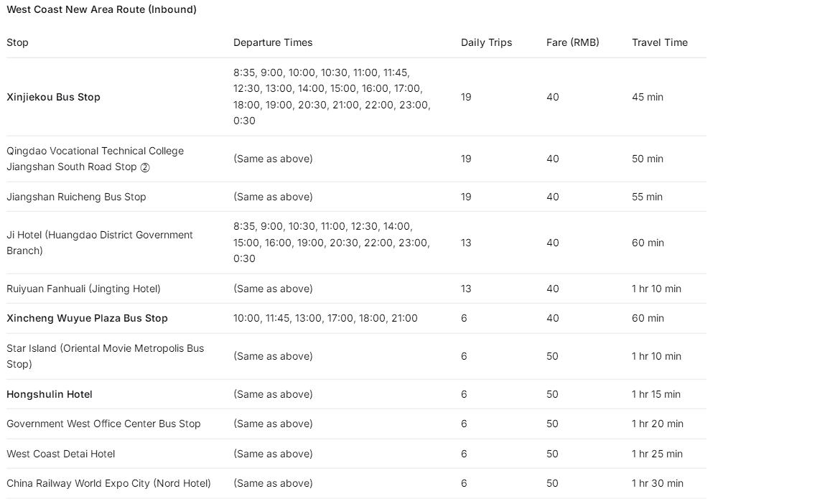This screenshot has height=504, width=835.
Task: Click the 10:00, 11:45, 13:00 departure times cell
Action: [x=325, y=318]
